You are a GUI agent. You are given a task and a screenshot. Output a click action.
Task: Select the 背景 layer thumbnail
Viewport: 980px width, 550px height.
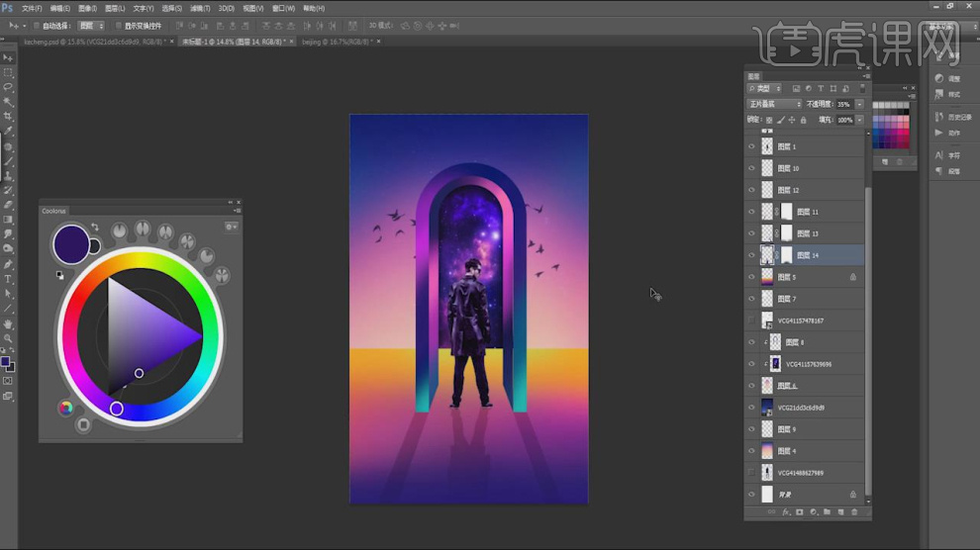[x=767, y=494]
